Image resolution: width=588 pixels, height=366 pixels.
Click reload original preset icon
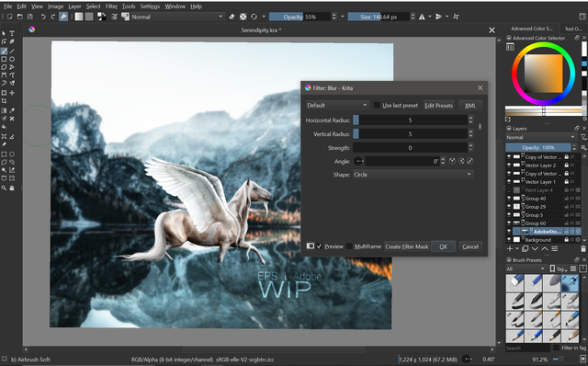[254, 17]
